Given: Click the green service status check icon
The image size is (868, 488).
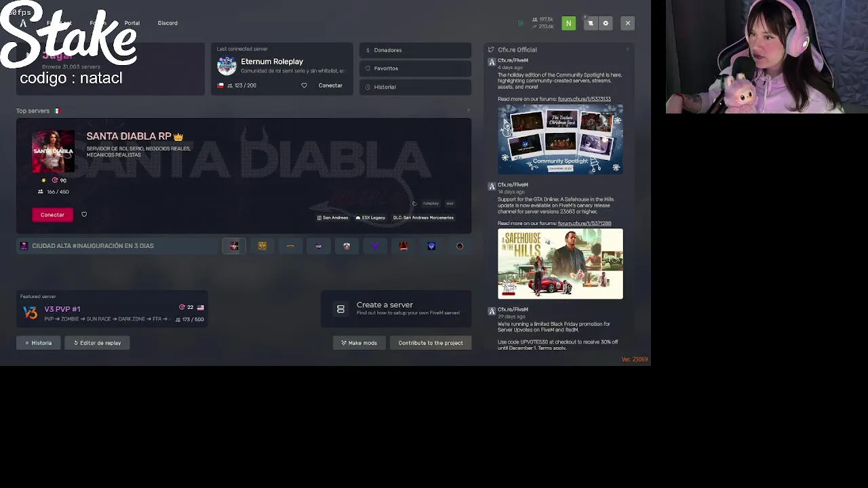Looking at the screenshot, I should click(521, 23).
